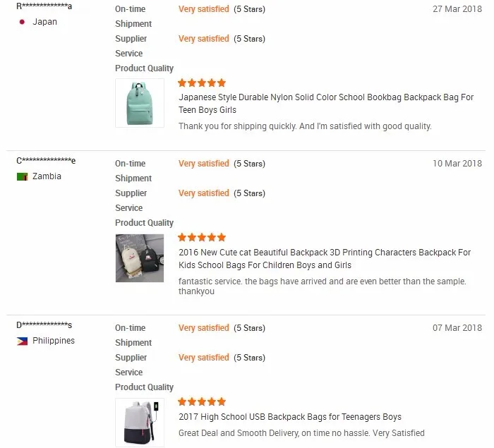Open the mint green backpack thumbnail
The image size is (494, 448).
click(x=140, y=103)
